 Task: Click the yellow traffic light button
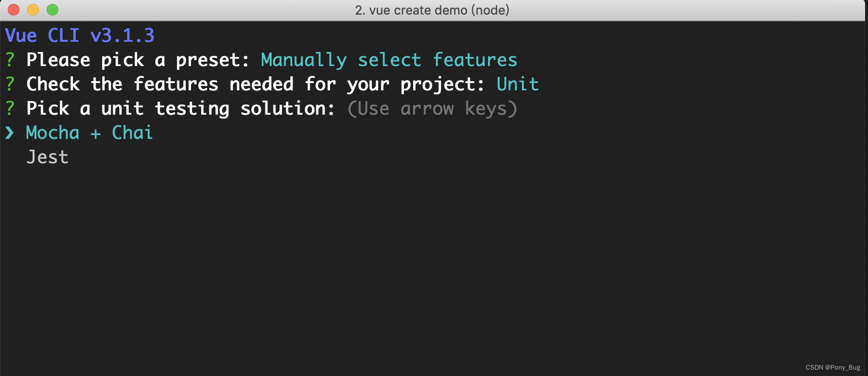point(33,9)
